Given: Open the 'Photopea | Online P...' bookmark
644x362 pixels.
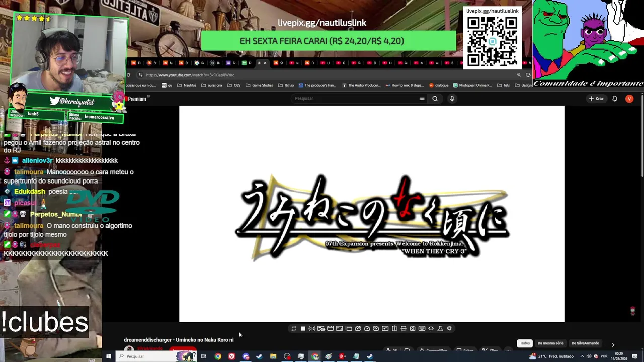Looking at the screenshot, I should [x=472, y=85].
